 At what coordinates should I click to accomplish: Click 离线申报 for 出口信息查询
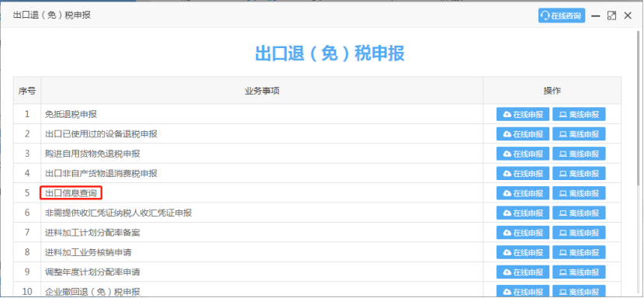[x=579, y=193]
